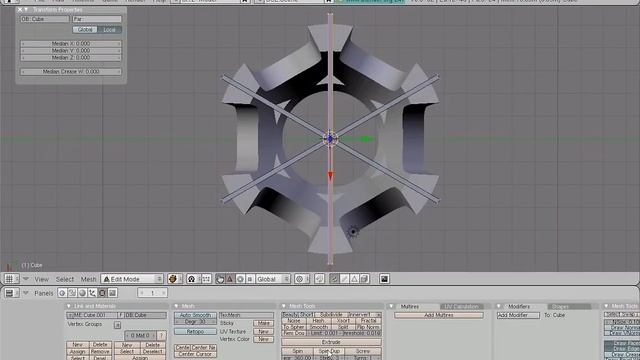Select Global in Transform Properties
The image size is (640, 360).
coord(85,29)
